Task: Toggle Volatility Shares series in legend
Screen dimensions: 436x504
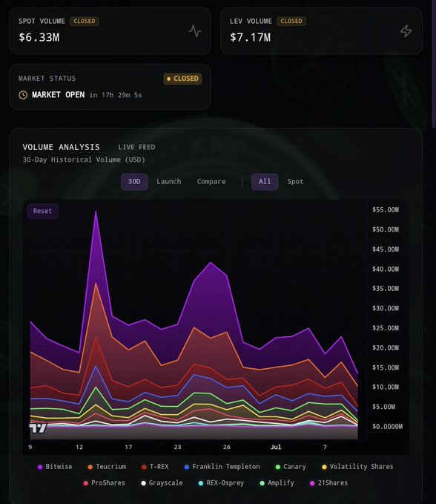Action: pyautogui.click(x=357, y=466)
